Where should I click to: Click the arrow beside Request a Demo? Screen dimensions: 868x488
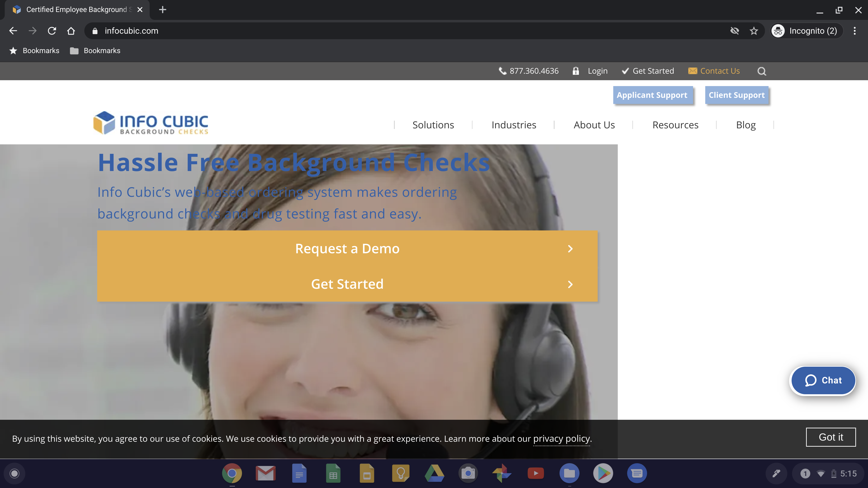(570, 249)
